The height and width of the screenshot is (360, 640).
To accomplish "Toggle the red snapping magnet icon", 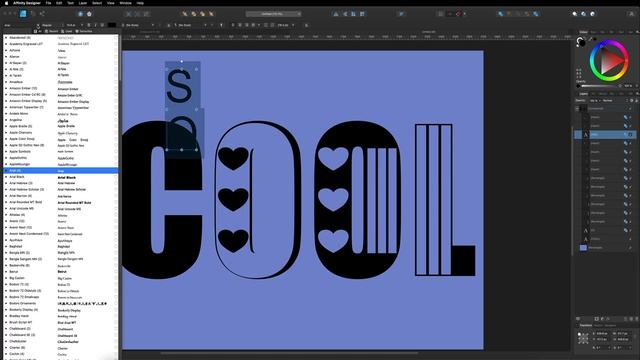I will [x=458, y=14].
